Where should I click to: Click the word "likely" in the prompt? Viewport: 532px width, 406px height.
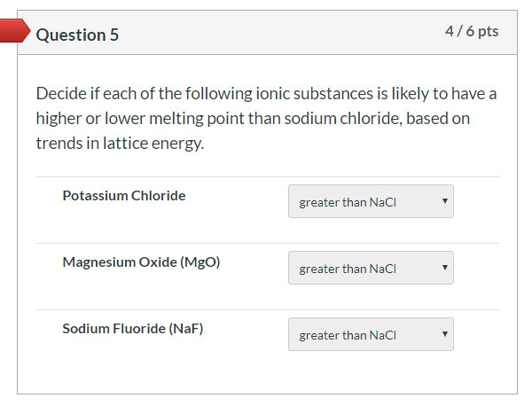point(407,94)
